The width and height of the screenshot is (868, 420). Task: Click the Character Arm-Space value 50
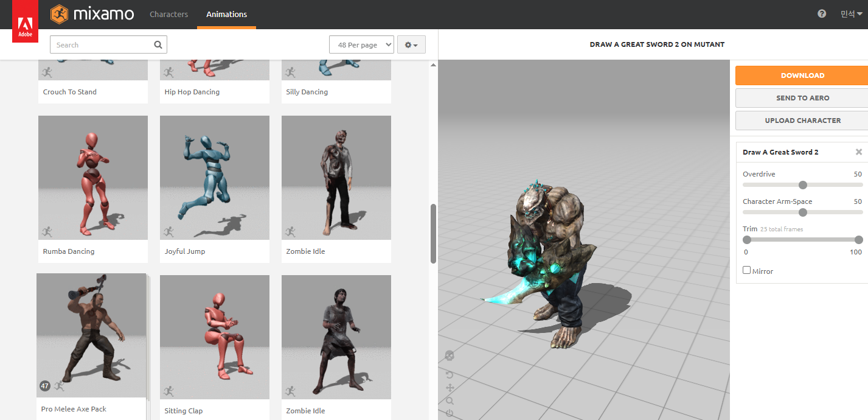858,201
